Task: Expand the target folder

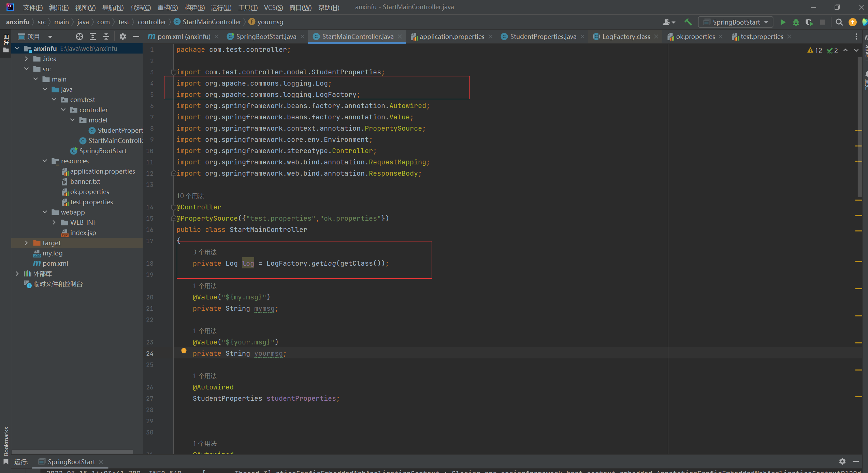Action: click(x=26, y=243)
